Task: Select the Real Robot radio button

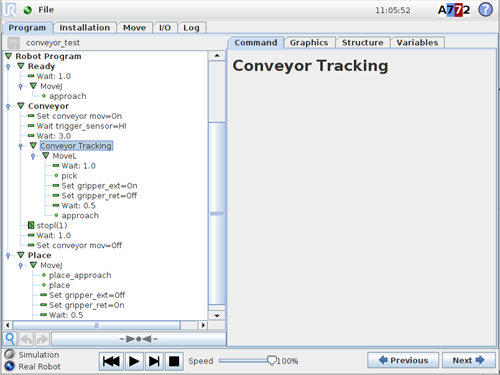Action: point(10,366)
